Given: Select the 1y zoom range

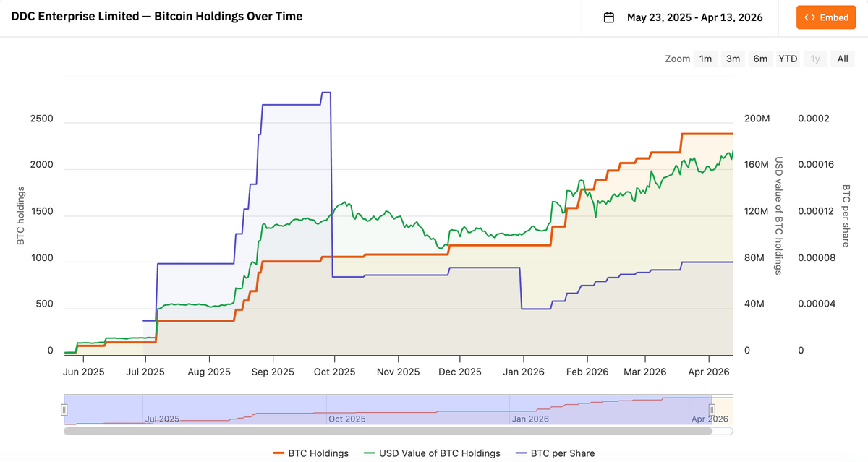Looking at the screenshot, I should pyautogui.click(x=815, y=59).
